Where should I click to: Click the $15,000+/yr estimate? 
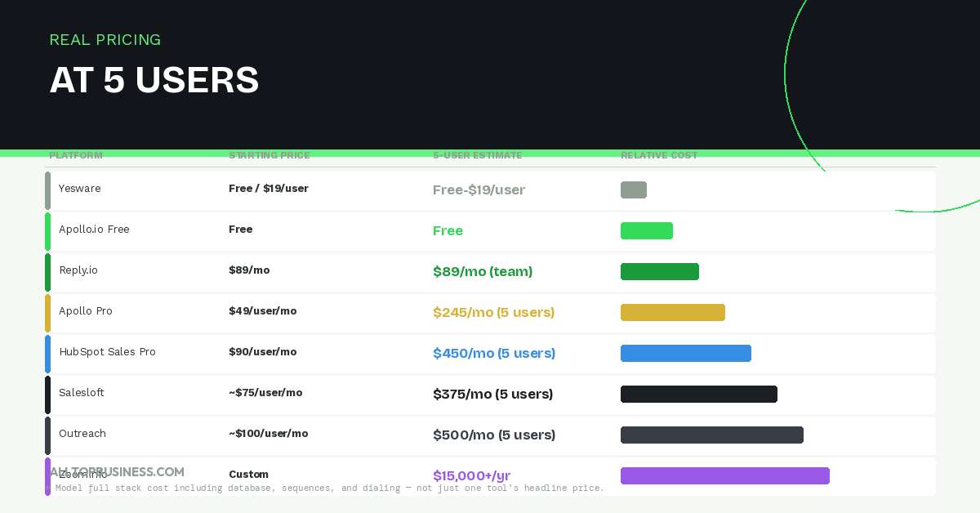click(472, 476)
